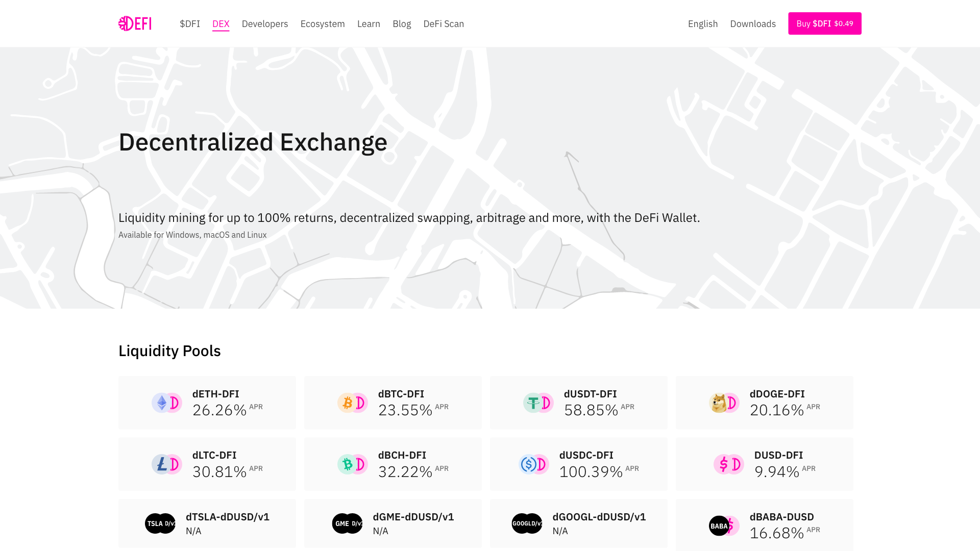
Task: Click the GME D/v1 pair icon
Action: (348, 523)
